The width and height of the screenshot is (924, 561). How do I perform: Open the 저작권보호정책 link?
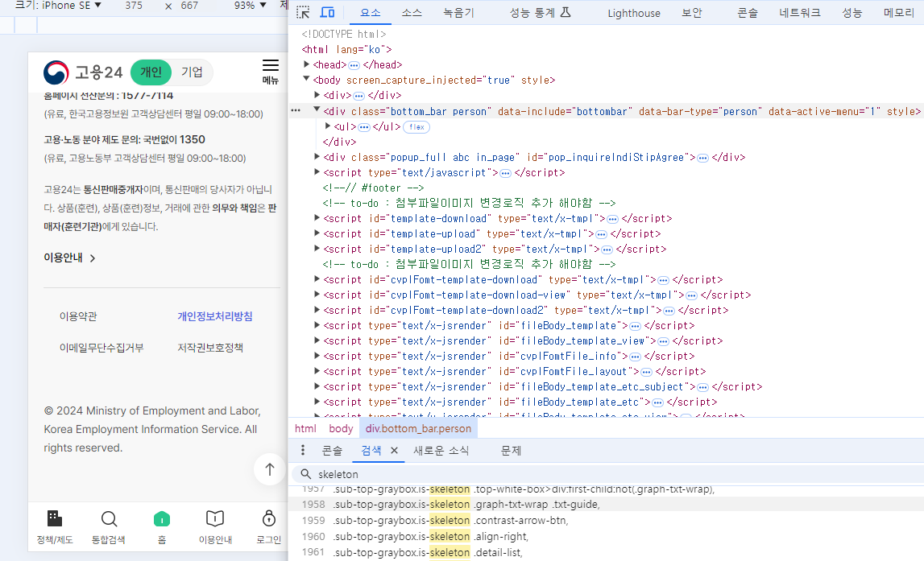210,348
